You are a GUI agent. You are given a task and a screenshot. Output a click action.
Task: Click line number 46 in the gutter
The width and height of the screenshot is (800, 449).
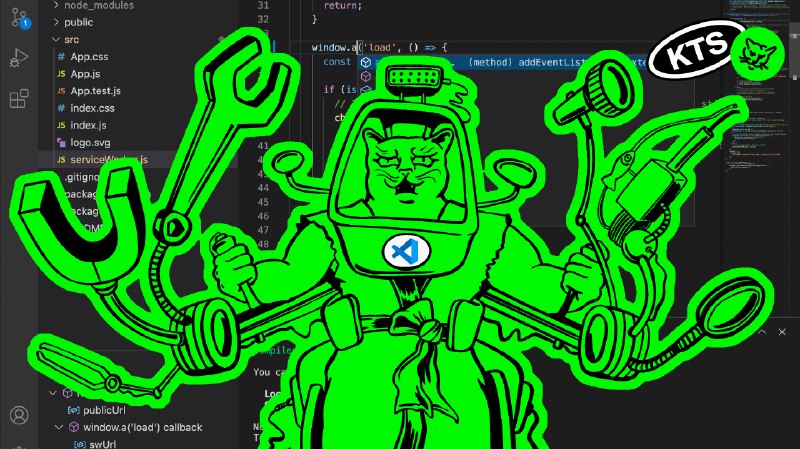tap(263, 216)
